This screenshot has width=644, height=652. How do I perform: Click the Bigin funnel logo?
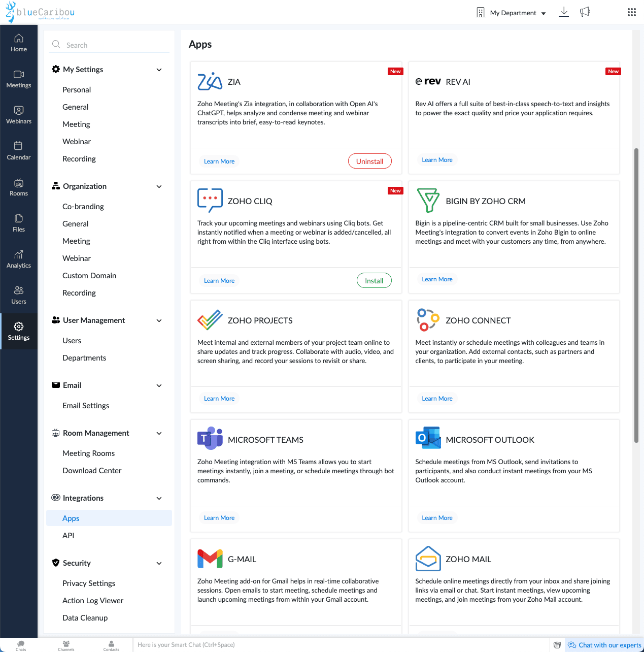tap(428, 200)
